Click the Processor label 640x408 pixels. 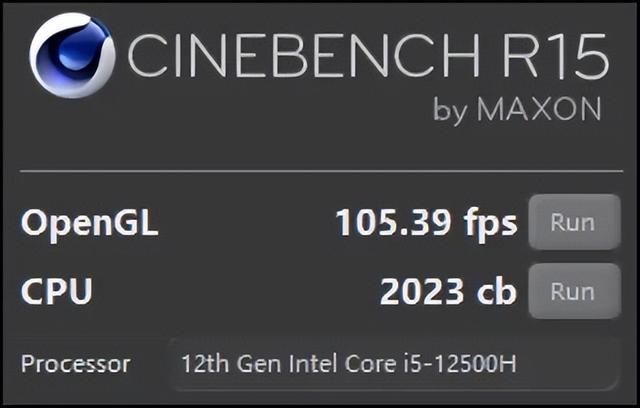point(76,364)
